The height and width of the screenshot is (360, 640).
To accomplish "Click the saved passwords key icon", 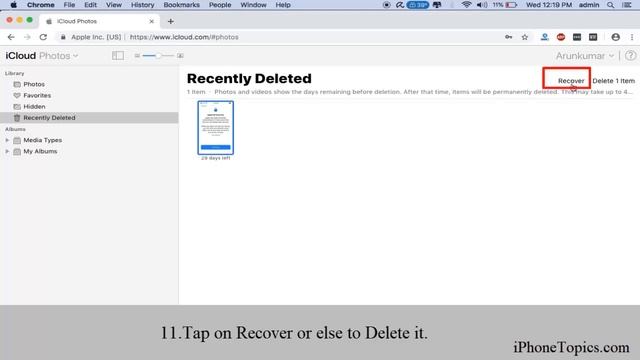I will pos(508,37).
